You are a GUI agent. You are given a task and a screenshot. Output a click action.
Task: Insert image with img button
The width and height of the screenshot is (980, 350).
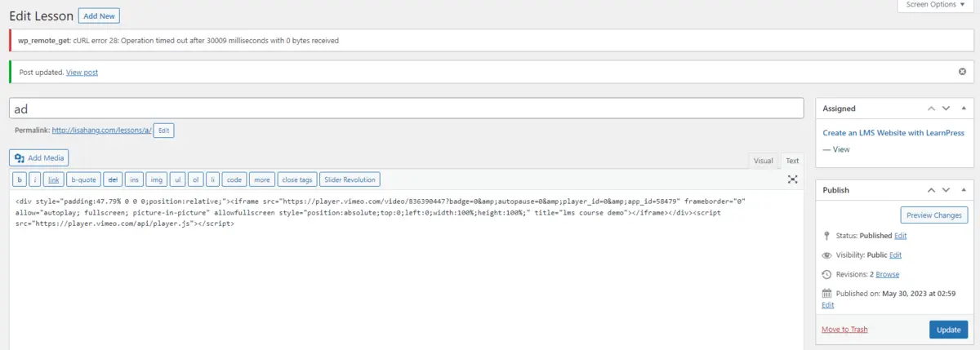156,179
